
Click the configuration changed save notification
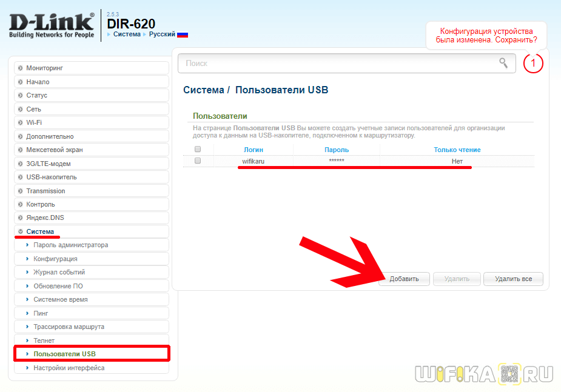(x=486, y=35)
